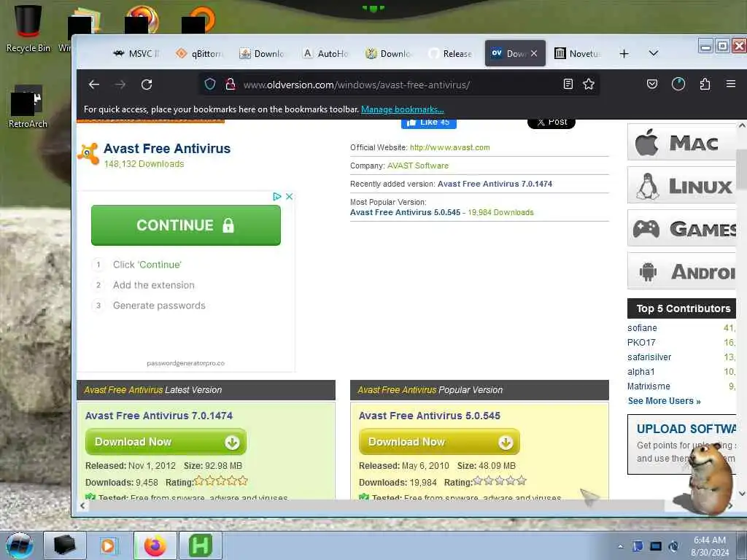Bookmark this page with the star icon
This screenshot has height=560, width=747.
[x=589, y=85]
